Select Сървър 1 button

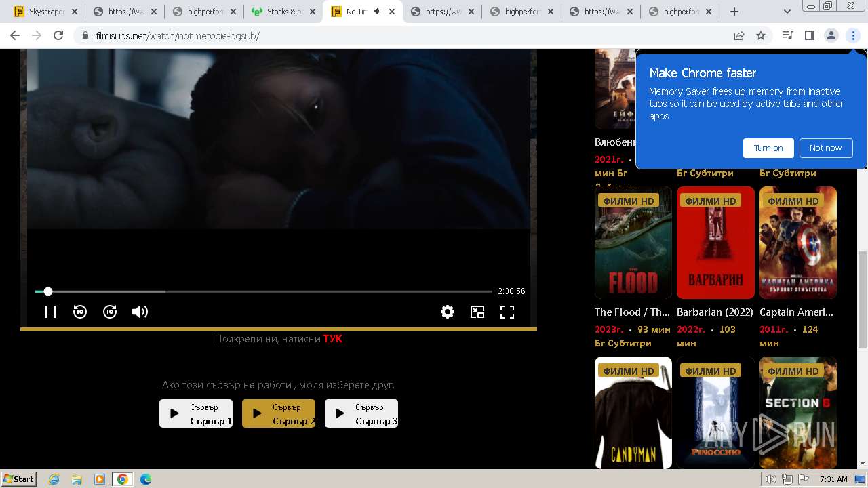pyautogui.click(x=196, y=413)
